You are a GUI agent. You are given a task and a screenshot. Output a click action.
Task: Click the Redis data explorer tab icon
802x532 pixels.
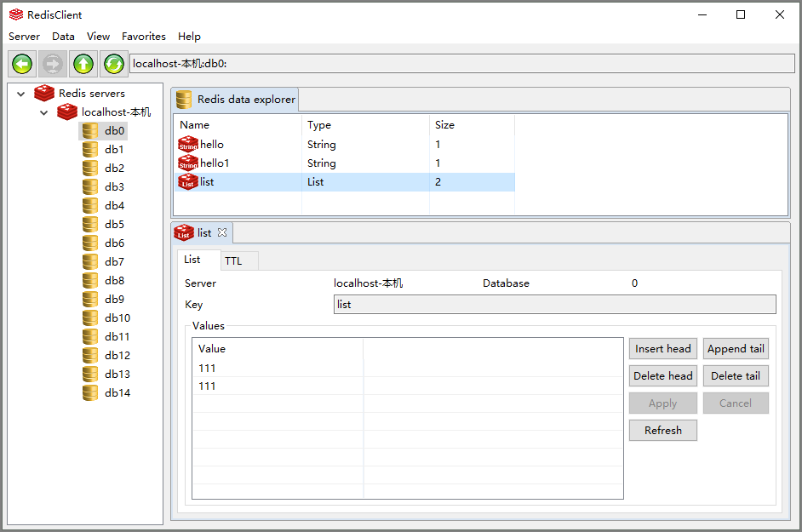click(184, 100)
